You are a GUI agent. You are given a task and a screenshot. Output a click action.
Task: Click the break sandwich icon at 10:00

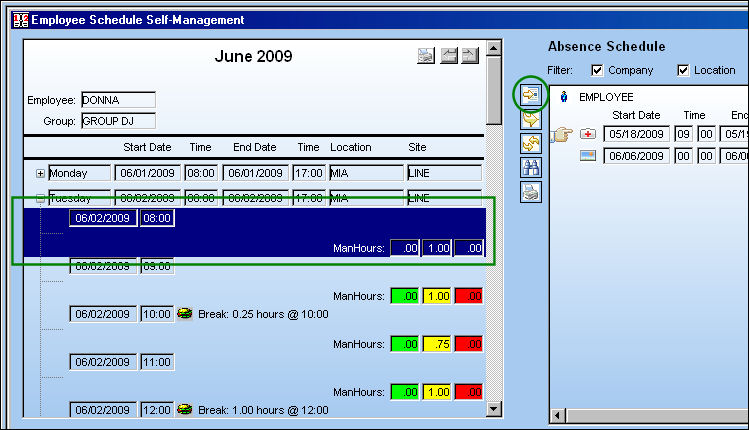click(185, 314)
